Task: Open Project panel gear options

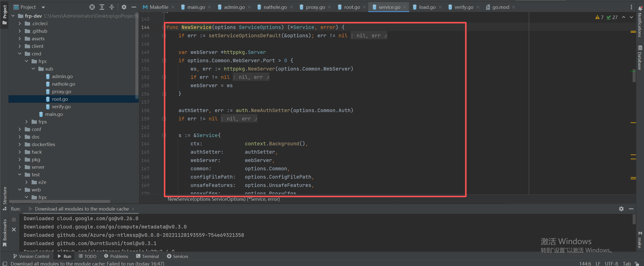Action: (124, 7)
